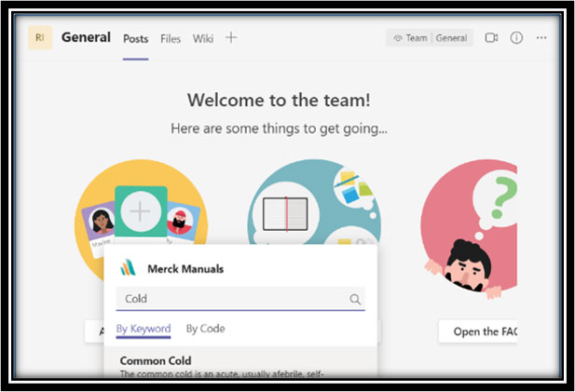Add a new tab with plus icon
This screenshot has height=392, width=575.
(x=231, y=38)
